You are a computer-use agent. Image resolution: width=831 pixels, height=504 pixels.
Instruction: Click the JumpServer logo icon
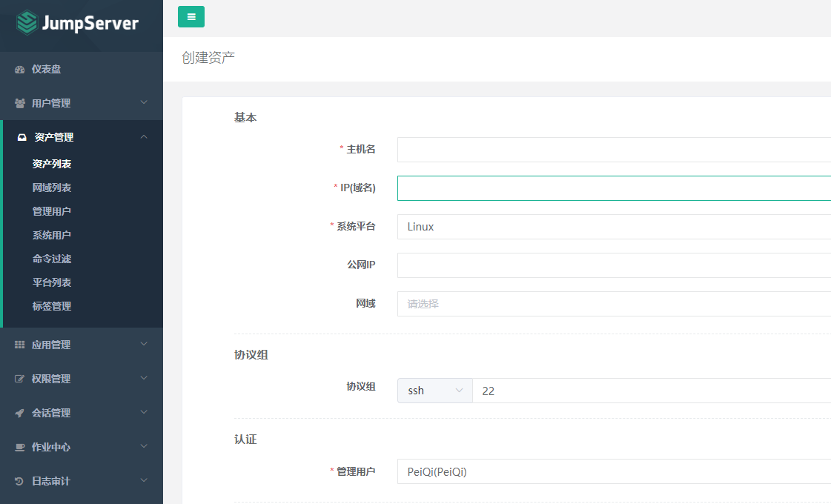click(x=27, y=23)
